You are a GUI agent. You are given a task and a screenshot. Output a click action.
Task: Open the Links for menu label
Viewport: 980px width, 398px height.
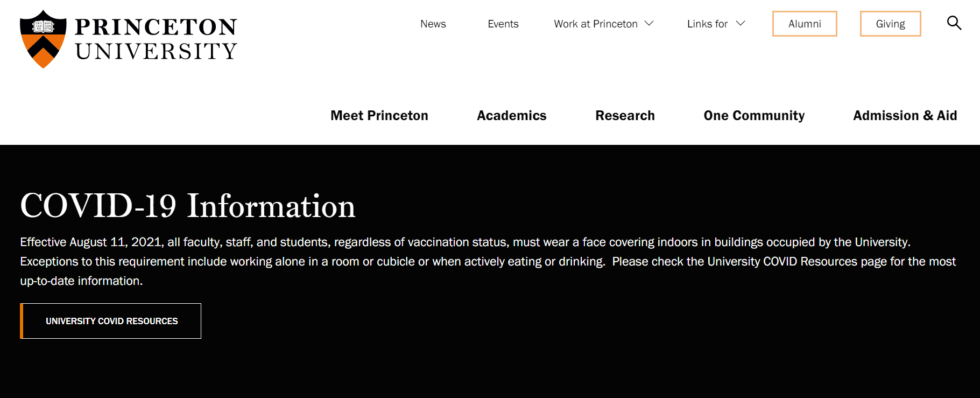[707, 24]
